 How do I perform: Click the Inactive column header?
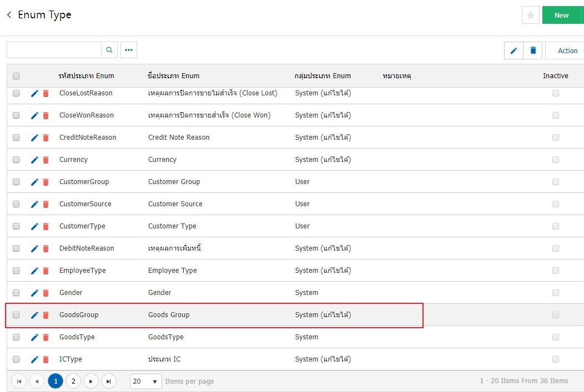coord(555,76)
